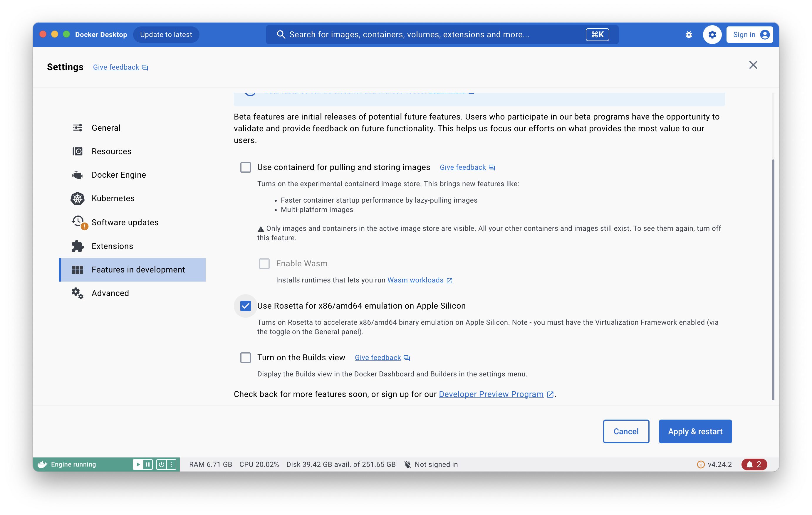Viewport: 812px width, 515px height.
Task: Click feedback chat icon next to Settings title
Action: pos(145,68)
